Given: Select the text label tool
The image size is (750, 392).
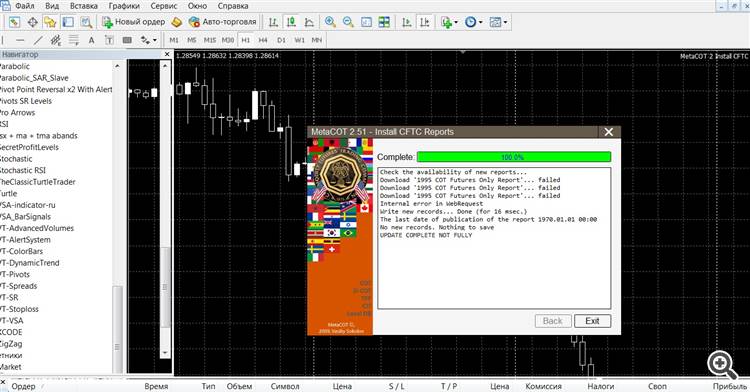Looking at the screenshot, I should click(x=109, y=40).
